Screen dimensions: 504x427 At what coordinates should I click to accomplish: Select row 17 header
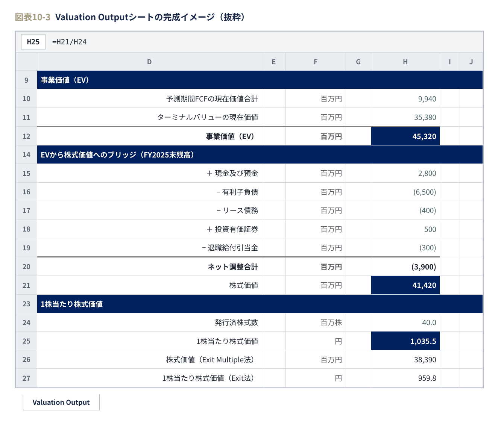[x=26, y=210]
